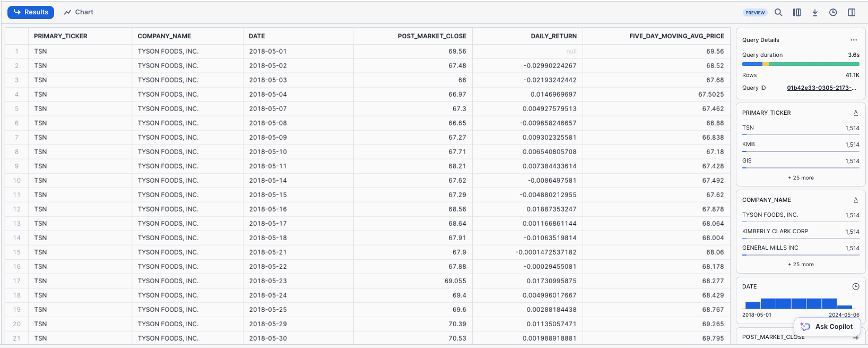Viewport: 868px width, 348px height.
Task: Click the COMPANY_NAME column header
Action: click(187, 36)
